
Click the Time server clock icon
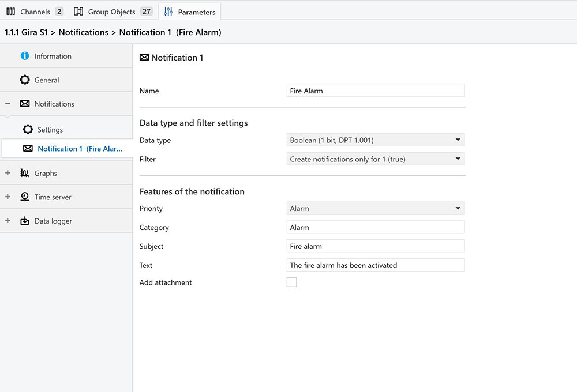click(x=25, y=197)
